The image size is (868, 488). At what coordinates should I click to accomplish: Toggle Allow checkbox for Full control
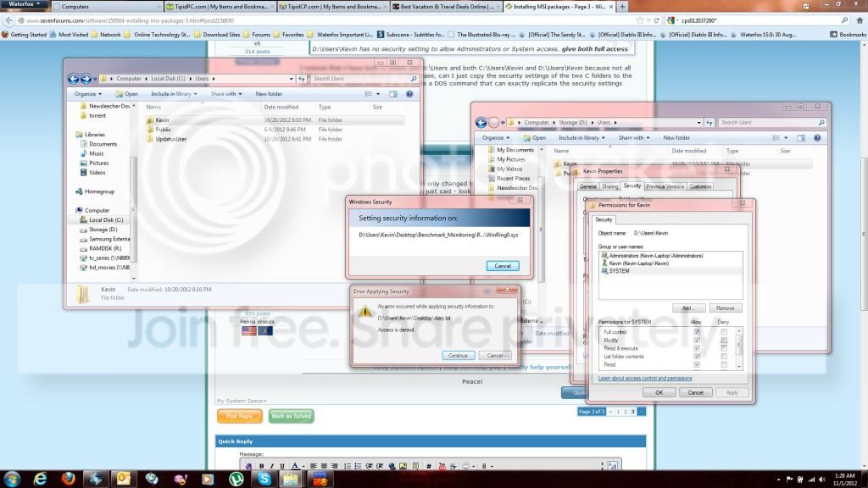pyautogui.click(x=697, y=332)
